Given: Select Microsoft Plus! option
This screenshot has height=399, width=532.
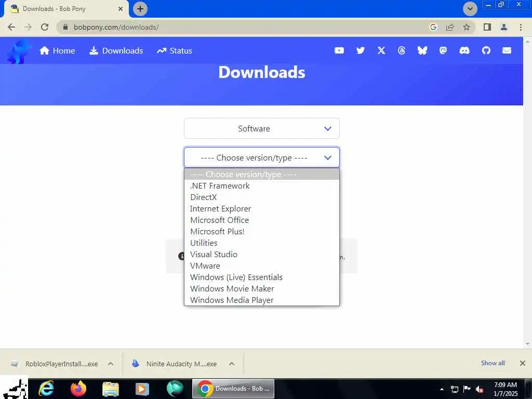Looking at the screenshot, I should (x=262, y=232).
